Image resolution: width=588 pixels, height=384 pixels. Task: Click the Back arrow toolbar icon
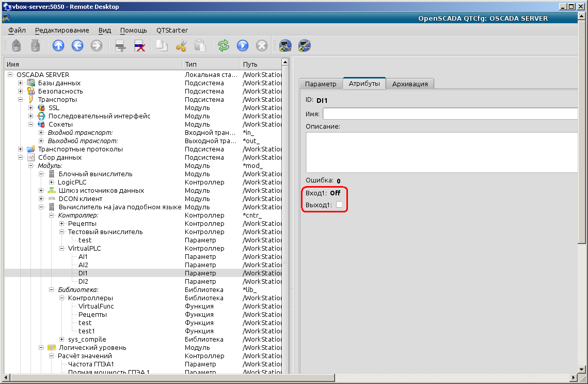pyautogui.click(x=77, y=46)
